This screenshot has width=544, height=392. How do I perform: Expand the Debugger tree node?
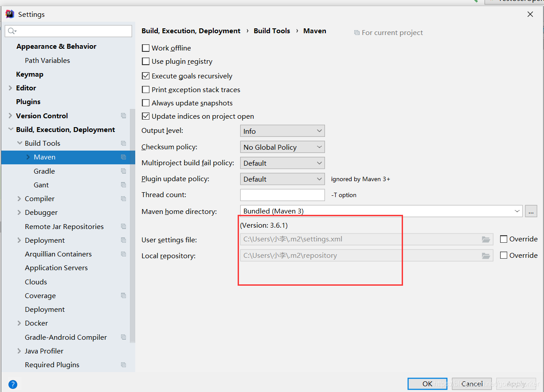[x=19, y=212]
